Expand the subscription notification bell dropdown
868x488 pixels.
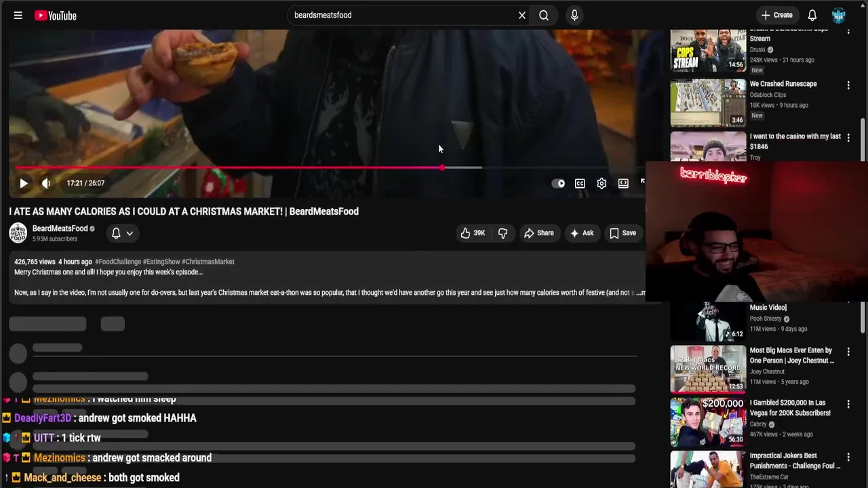(122, 233)
